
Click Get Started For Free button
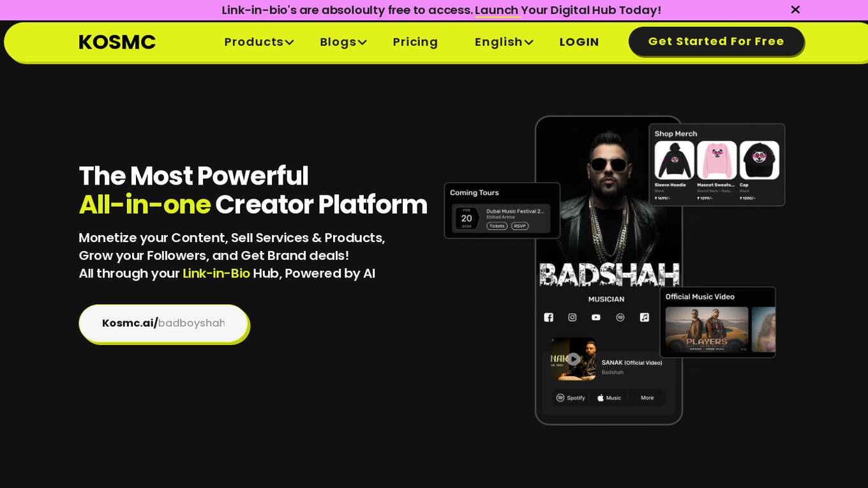(716, 42)
